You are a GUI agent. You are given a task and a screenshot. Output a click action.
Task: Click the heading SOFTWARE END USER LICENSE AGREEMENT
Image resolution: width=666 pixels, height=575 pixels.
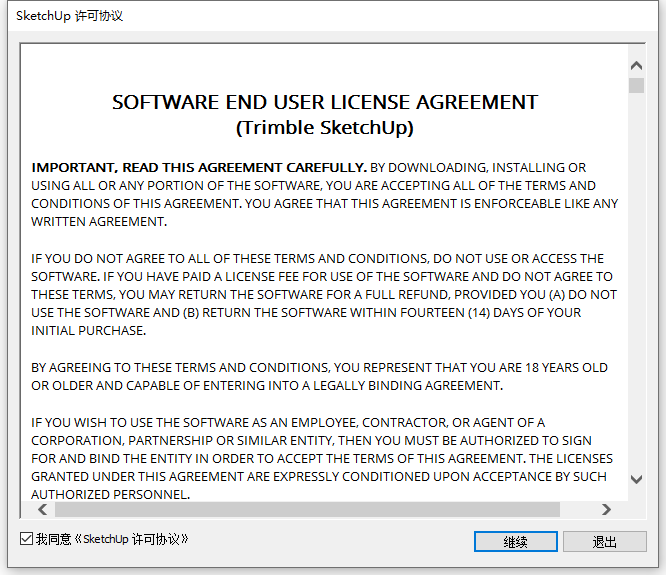pyautogui.click(x=325, y=102)
